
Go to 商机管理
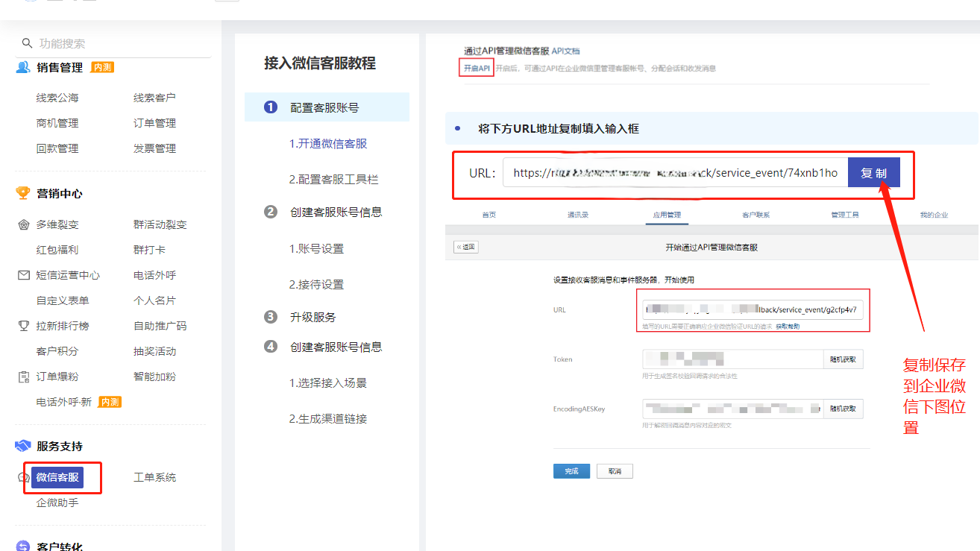coord(57,123)
